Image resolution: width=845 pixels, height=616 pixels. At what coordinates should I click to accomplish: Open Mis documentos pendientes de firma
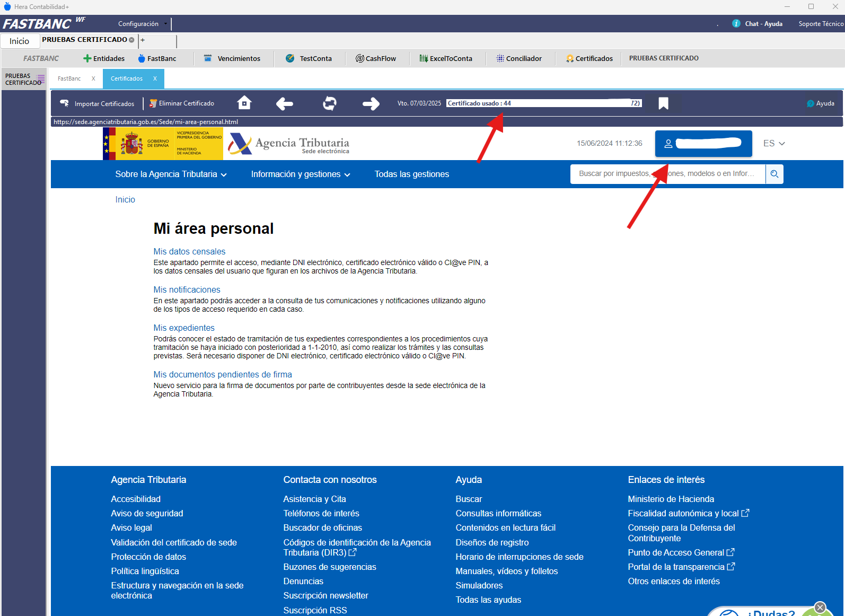click(223, 374)
